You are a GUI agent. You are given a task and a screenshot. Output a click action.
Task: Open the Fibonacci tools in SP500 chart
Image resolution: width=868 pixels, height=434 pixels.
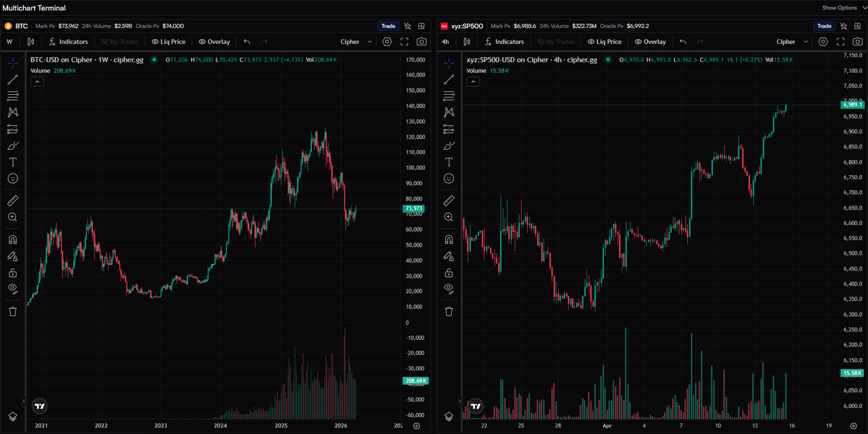coord(448,96)
